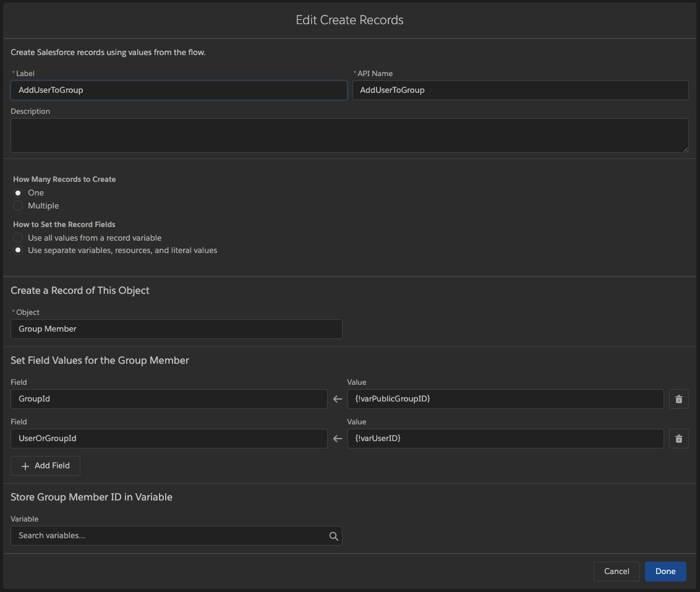Delete the GroupId field row
The height and width of the screenshot is (592, 700).
click(x=678, y=399)
